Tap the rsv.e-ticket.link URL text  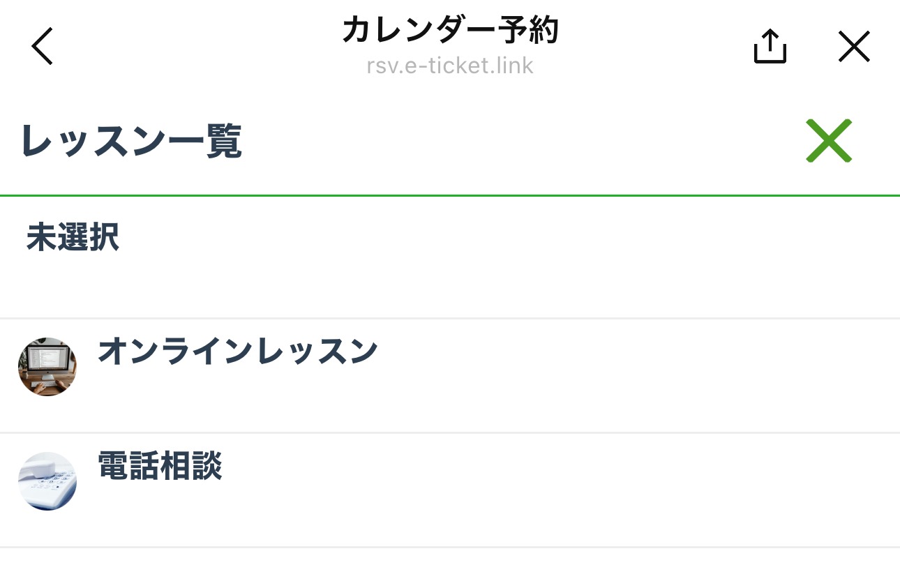450,66
